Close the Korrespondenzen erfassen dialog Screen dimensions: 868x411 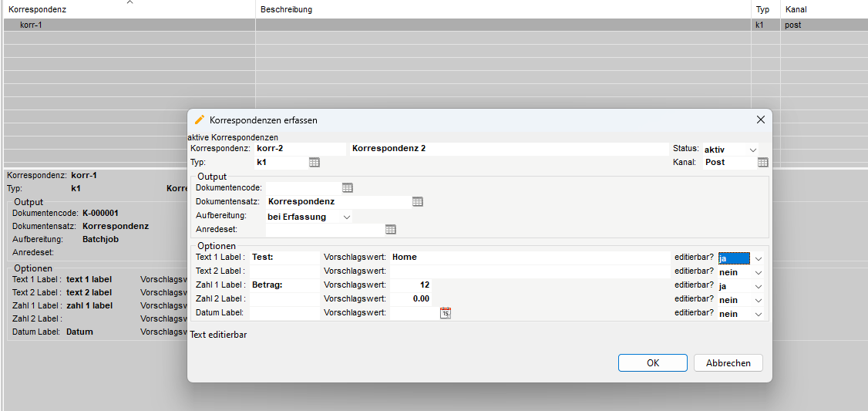tap(760, 120)
